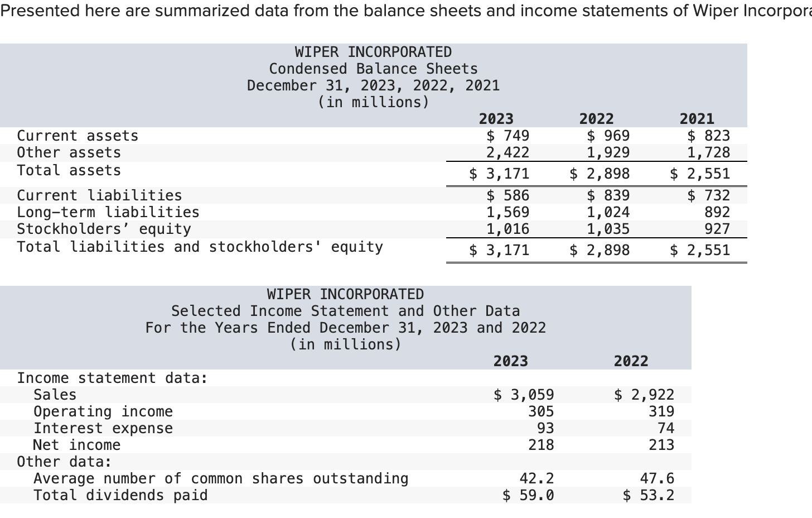The height and width of the screenshot is (518, 812).
Task: Click the 2023 column header in balance sheet
Action: tap(496, 118)
